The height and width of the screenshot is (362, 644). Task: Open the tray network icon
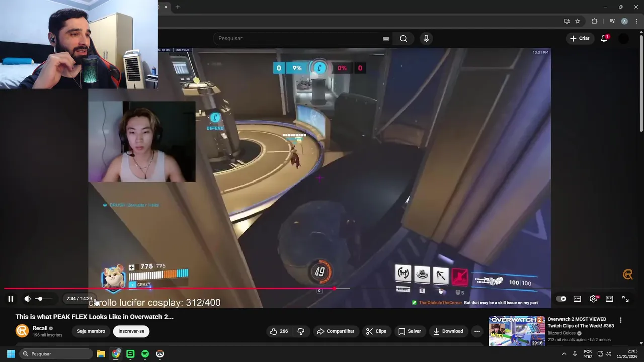(600, 354)
